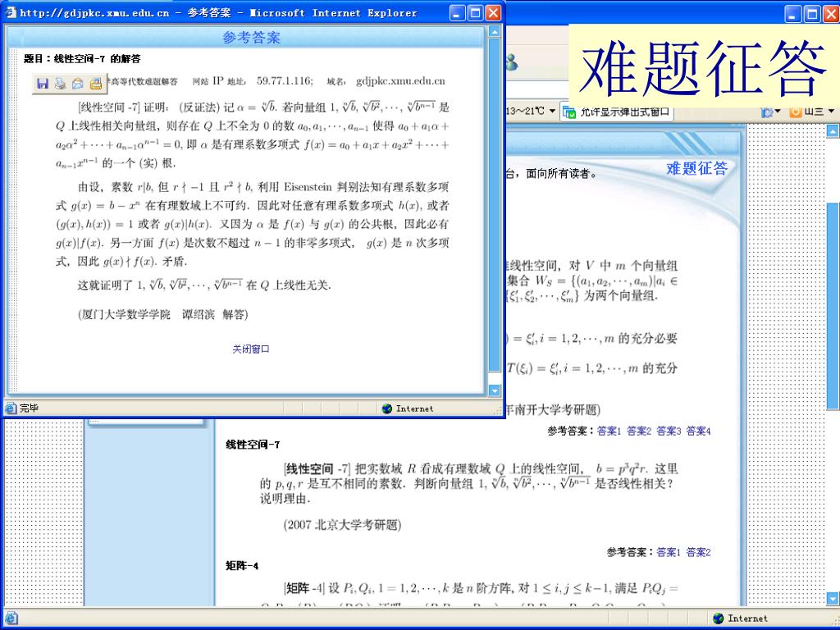Viewport: 840px width, 630px height.
Task: Click the Internet zone globe in popup status bar
Action: coord(387,409)
